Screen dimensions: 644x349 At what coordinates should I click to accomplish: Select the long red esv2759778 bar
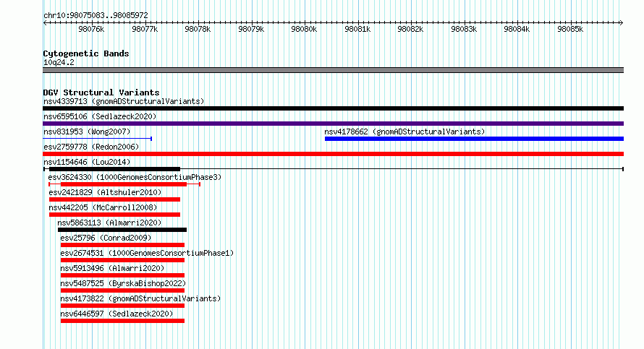[x=333, y=154]
